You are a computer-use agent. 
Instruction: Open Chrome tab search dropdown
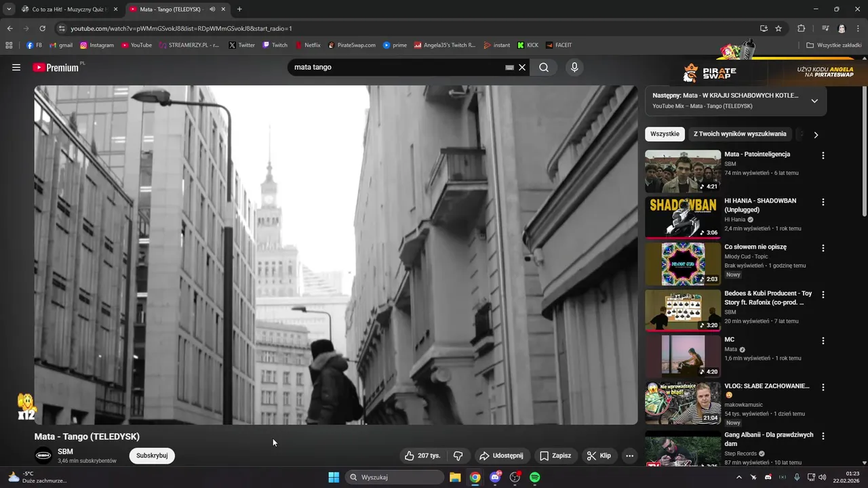click(9, 9)
